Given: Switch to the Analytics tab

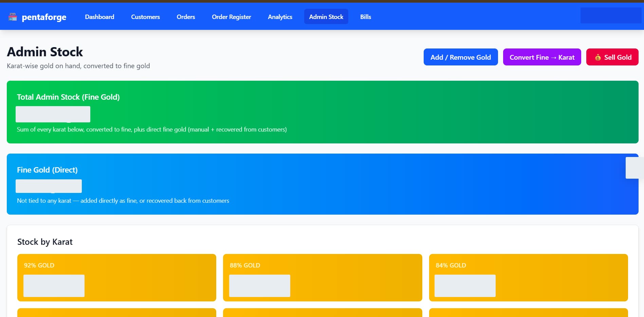Looking at the screenshot, I should click(280, 17).
